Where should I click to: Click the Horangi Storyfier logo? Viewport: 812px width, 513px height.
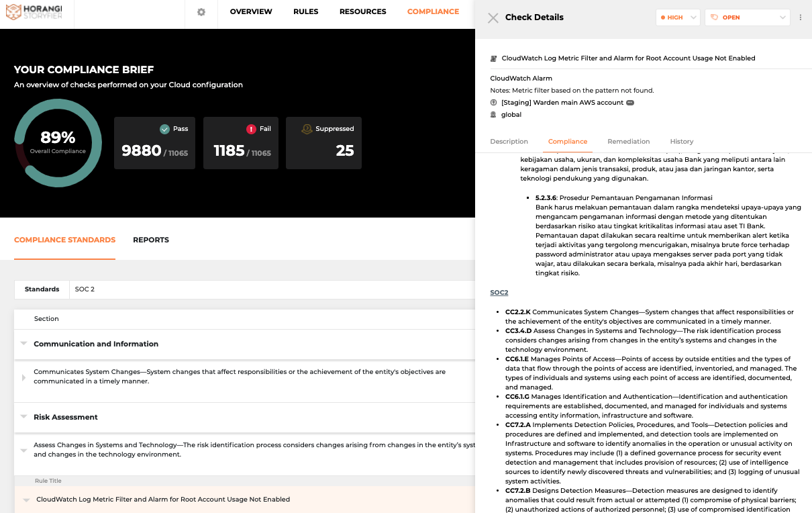click(x=34, y=13)
